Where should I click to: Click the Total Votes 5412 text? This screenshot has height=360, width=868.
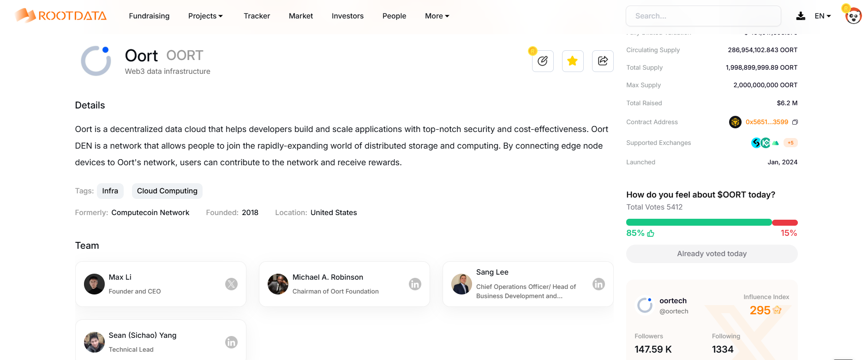654,207
